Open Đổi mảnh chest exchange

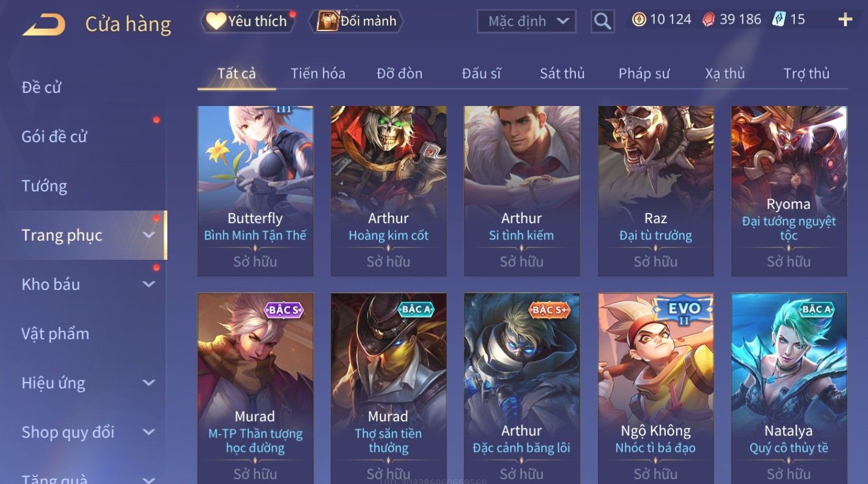pos(356,21)
